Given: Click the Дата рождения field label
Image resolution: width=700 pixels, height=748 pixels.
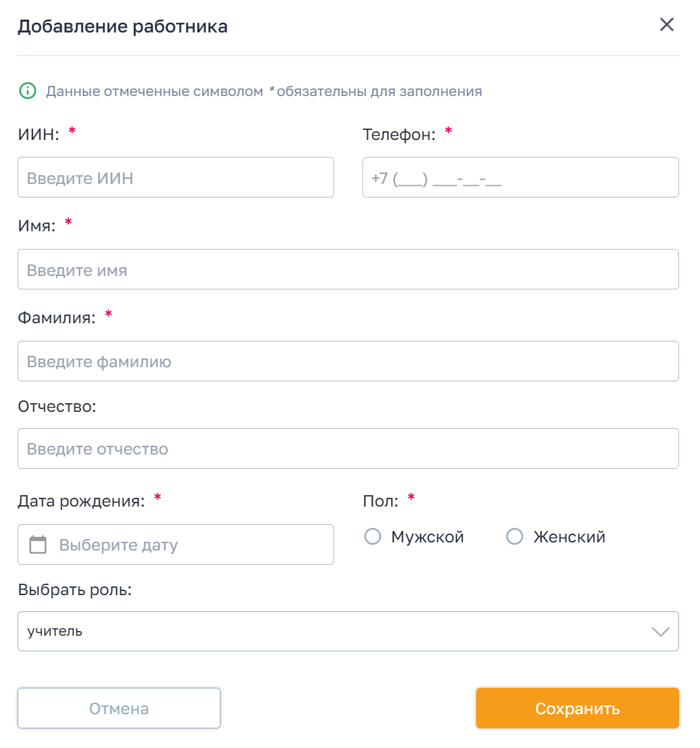Looking at the screenshot, I should 81,501.
